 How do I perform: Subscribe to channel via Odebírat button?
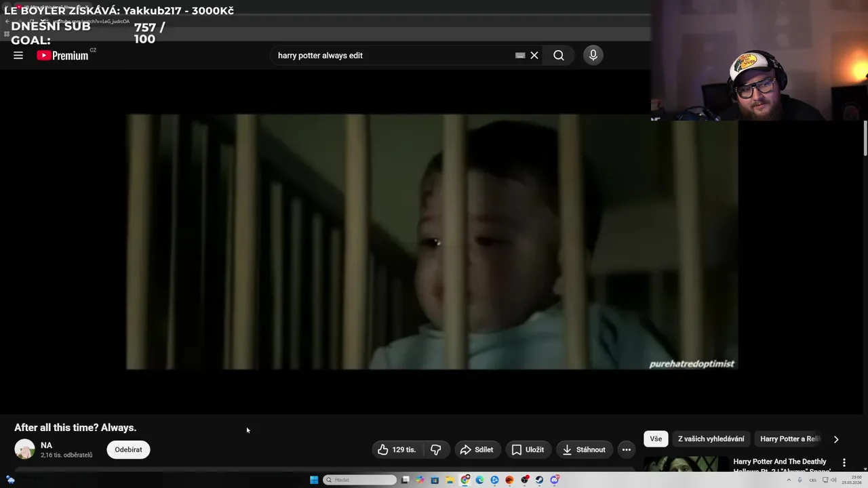[x=128, y=449]
